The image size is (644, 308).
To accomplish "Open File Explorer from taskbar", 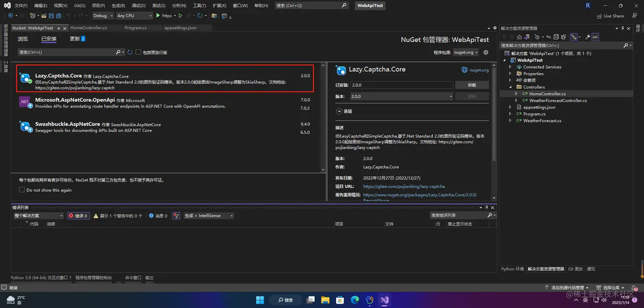I will [325, 300].
